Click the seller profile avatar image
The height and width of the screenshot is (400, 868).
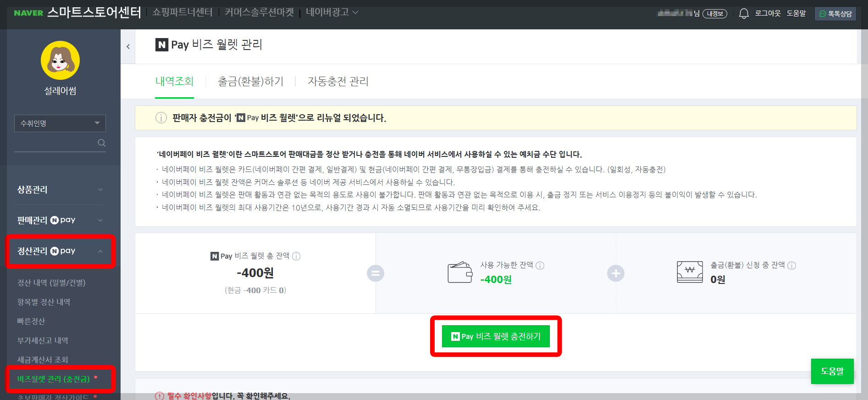pos(60,60)
